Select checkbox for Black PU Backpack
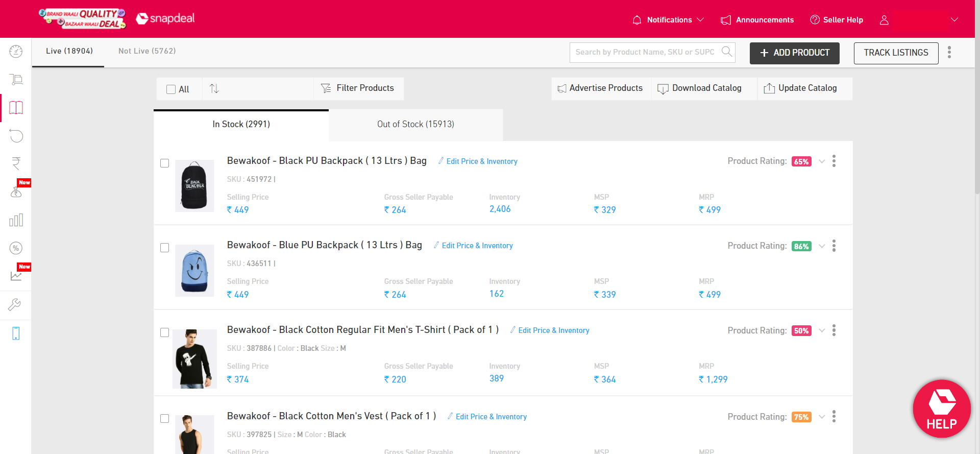 coord(164,163)
